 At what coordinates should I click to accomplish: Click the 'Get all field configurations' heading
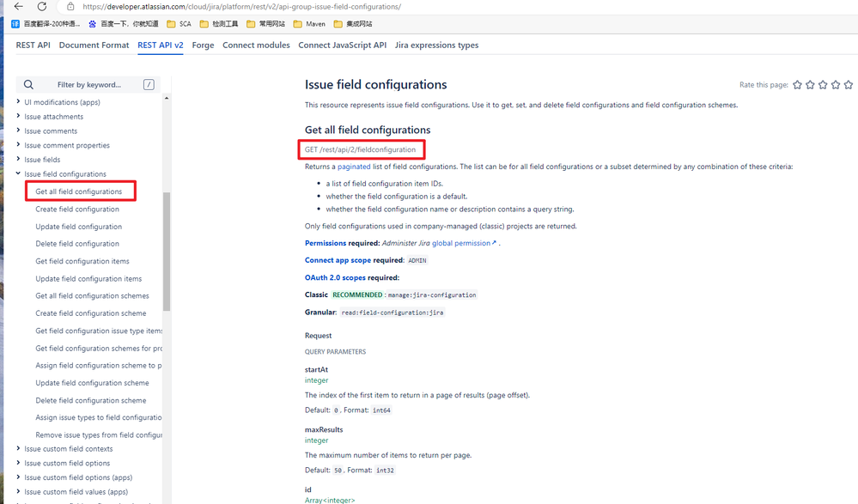(x=368, y=130)
